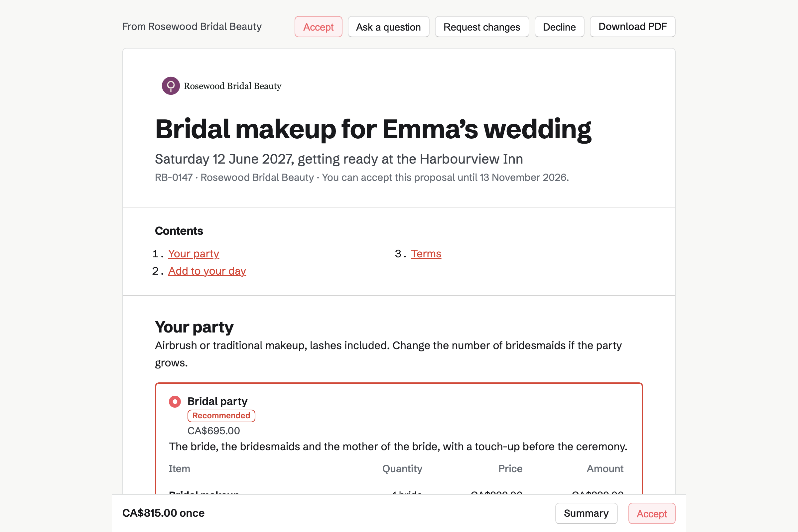Click the Amount column header
Screen dimensions: 798x532
605,468
